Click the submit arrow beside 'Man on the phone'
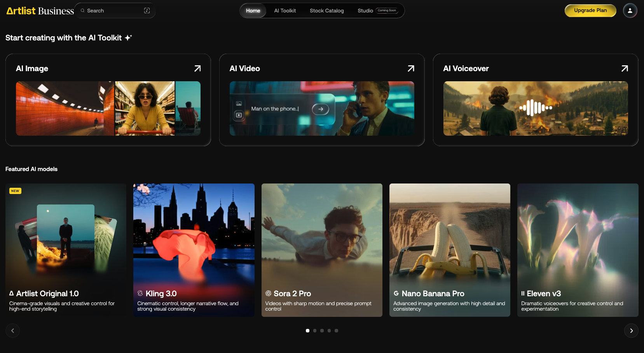This screenshot has width=644, height=353. (x=321, y=109)
